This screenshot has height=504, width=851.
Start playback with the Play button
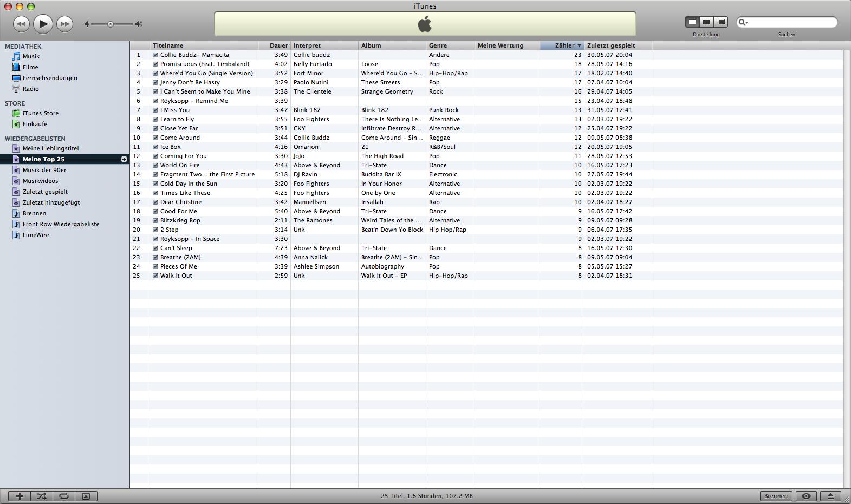coord(43,24)
